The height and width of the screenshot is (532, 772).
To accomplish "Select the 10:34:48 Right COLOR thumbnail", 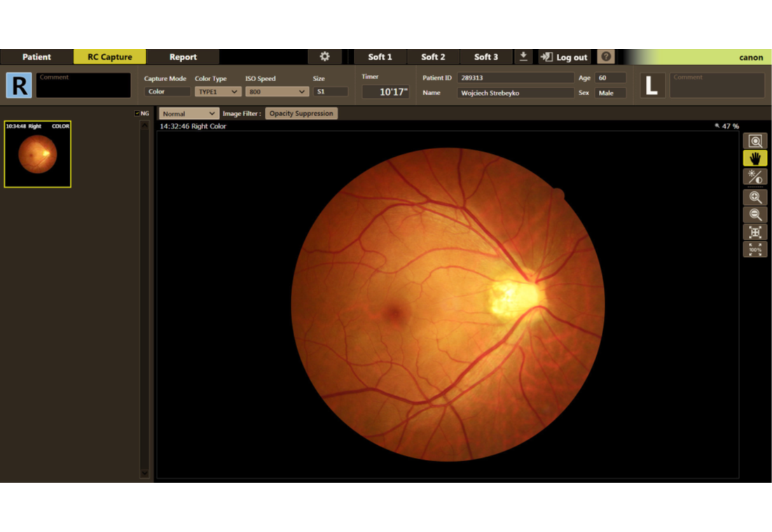I will pos(37,154).
